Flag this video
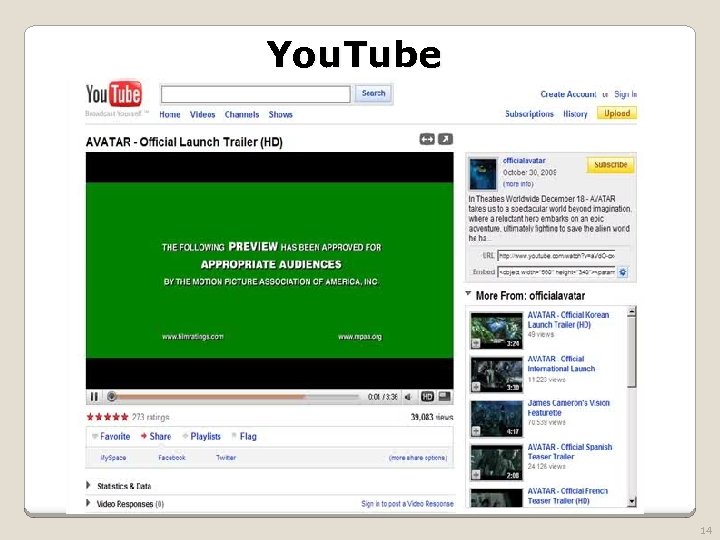 (244, 436)
